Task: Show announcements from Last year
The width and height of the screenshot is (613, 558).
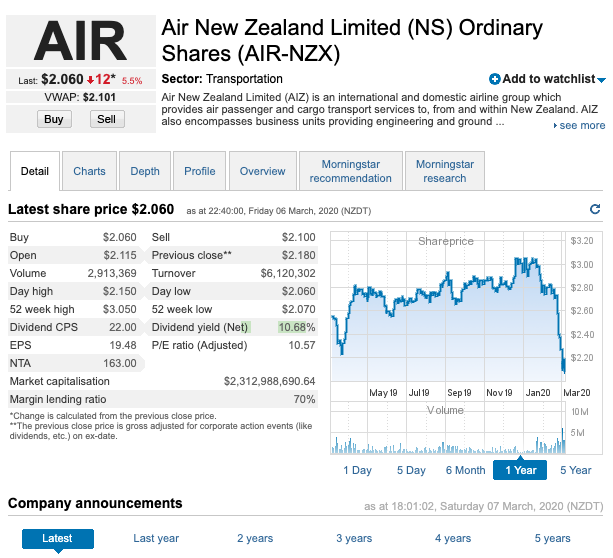Action: 156,539
